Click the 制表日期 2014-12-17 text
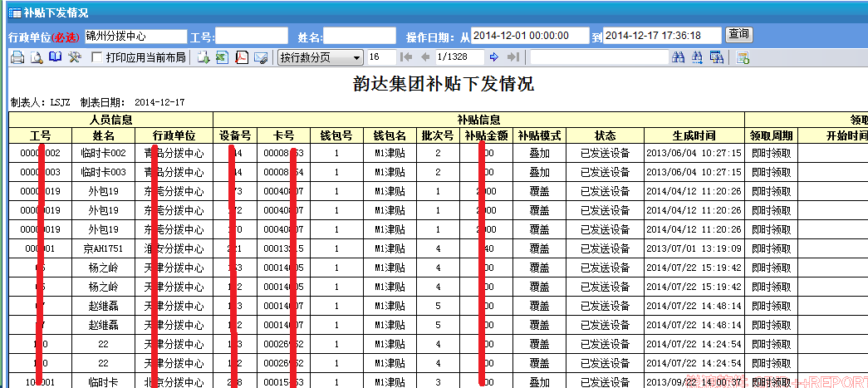Viewport: 868px width, 388px height. (133, 102)
